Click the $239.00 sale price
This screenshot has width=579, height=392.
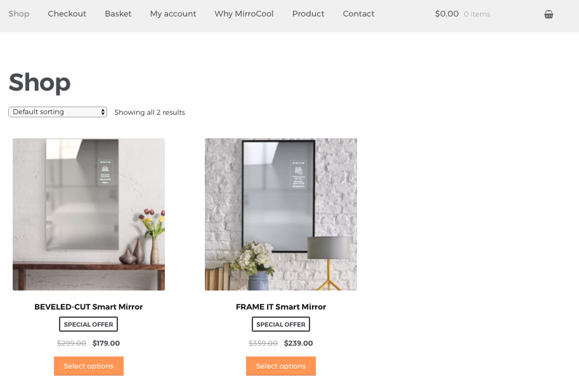tap(298, 343)
